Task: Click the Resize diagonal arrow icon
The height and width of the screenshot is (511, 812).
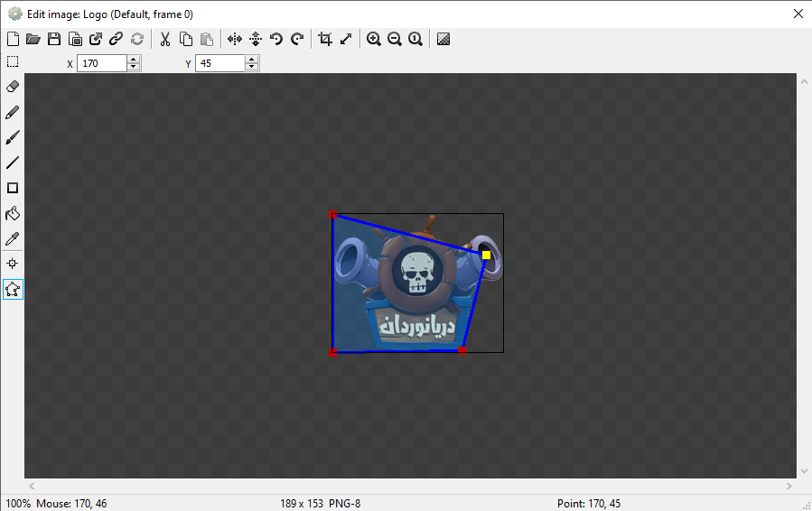Action: [346, 39]
